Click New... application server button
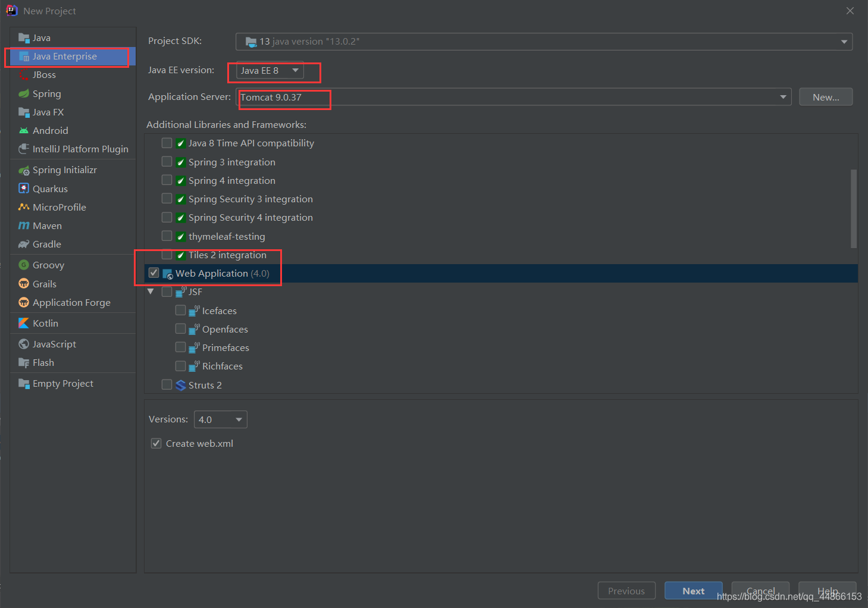The height and width of the screenshot is (608, 868). [x=826, y=97]
